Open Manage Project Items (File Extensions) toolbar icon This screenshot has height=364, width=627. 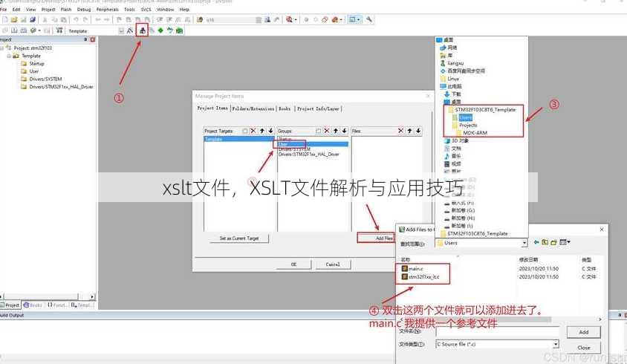click(142, 30)
